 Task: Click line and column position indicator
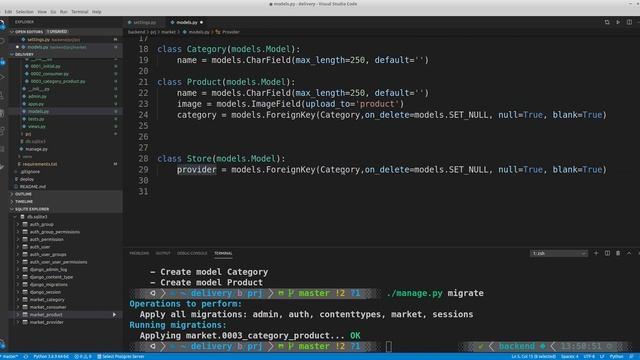(x=533, y=357)
